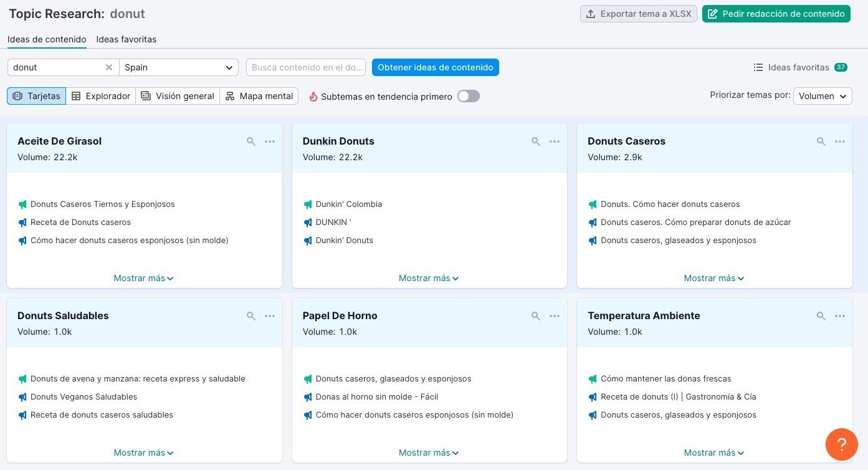Click megaphone icon beside Cómo mantener las donas frescas

tap(593, 379)
